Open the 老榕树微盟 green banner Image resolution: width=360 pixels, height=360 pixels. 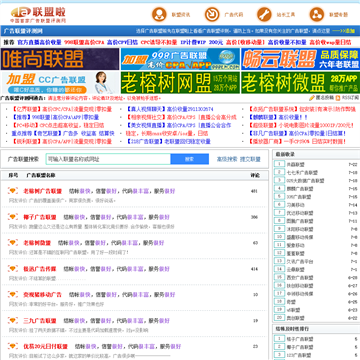[x=300, y=82]
